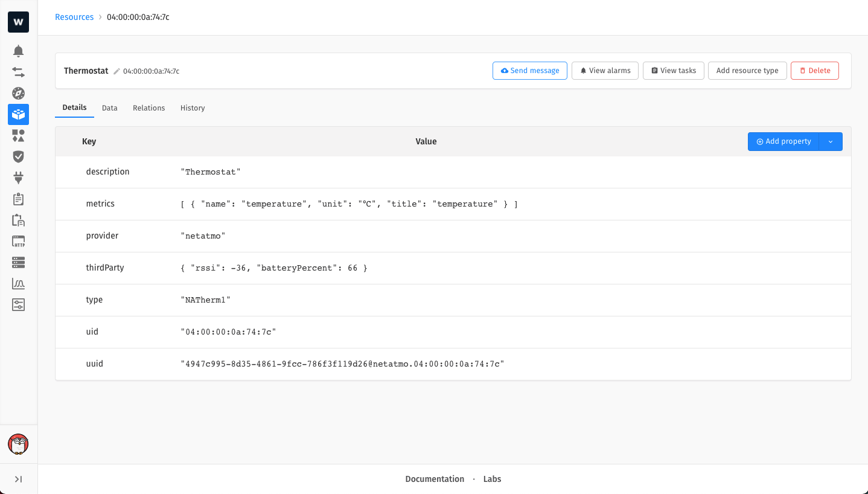Viewport: 868px width, 494px height.
Task: Expand the sidebar with the arrow toggle
Action: tap(18, 479)
